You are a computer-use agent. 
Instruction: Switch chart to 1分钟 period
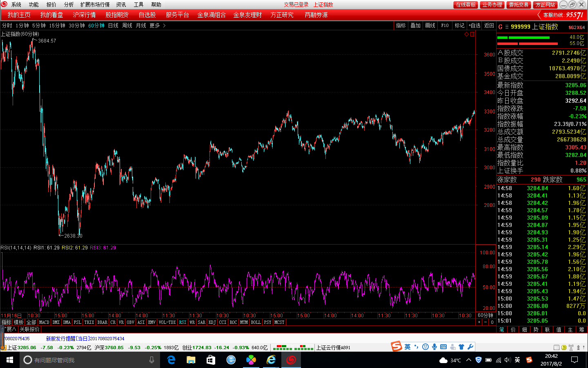[x=22, y=25]
